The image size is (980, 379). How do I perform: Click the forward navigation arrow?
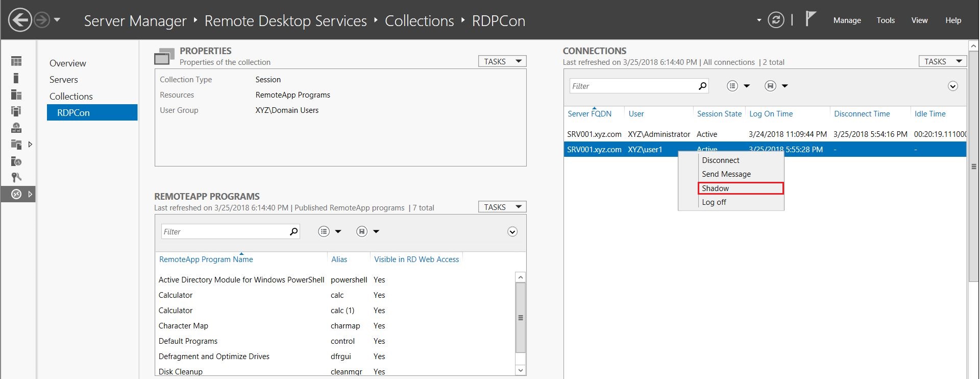coord(42,20)
